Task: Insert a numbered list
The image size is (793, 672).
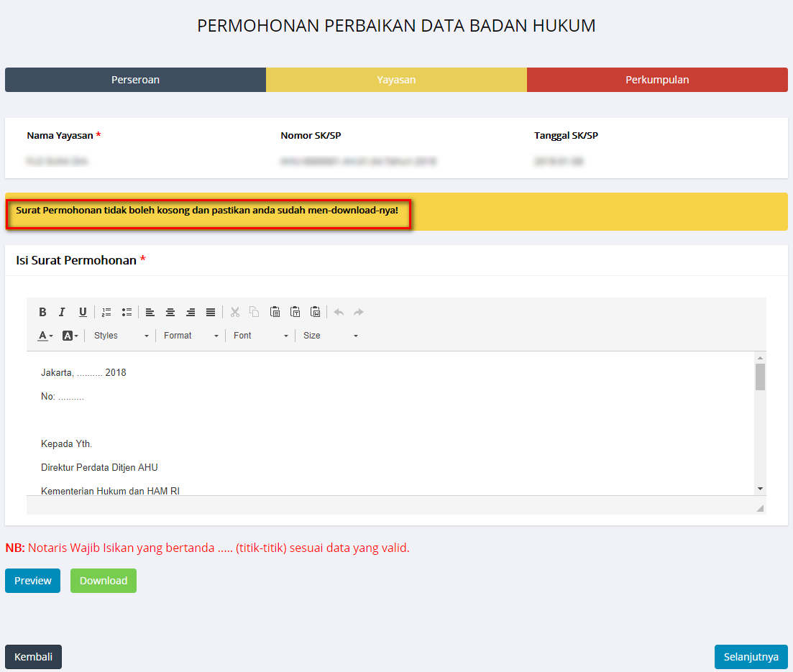Action: coord(106,312)
